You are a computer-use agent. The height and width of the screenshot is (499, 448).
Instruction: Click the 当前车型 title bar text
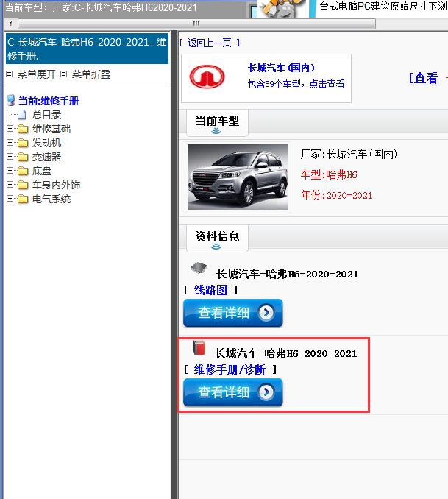(x=101, y=7)
